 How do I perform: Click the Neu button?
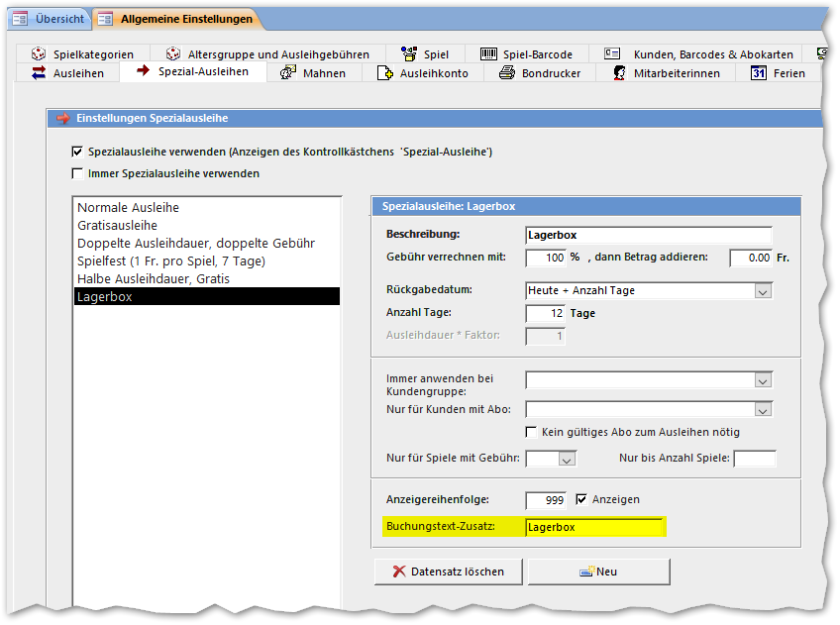(x=599, y=572)
